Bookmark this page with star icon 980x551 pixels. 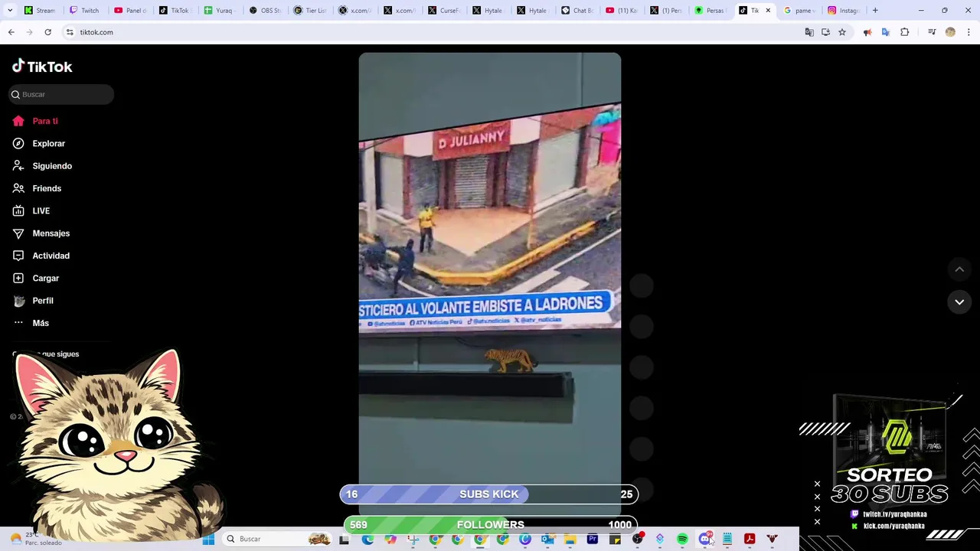[842, 32]
